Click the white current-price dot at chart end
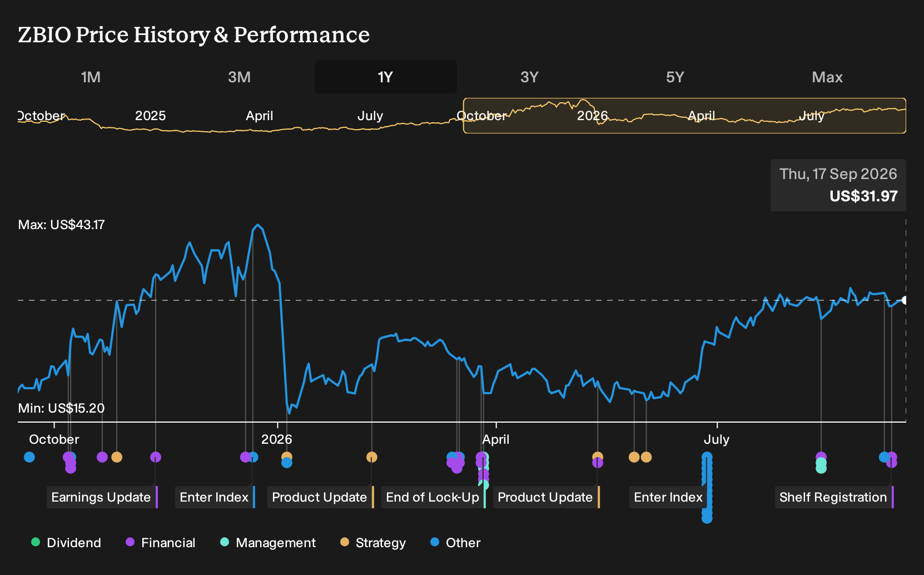Image resolution: width=924 pixels, height=575 pixels. (x=905, y=300)
